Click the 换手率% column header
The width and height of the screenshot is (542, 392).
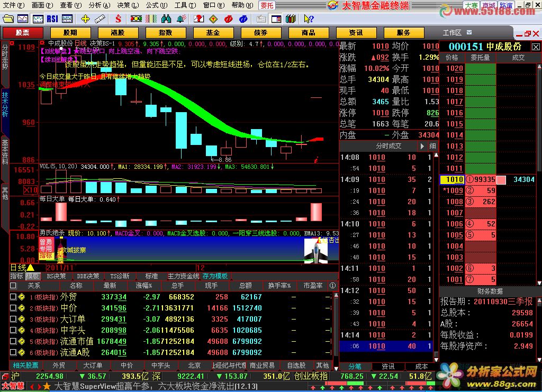pyautogui.click(x=279, y=286)
